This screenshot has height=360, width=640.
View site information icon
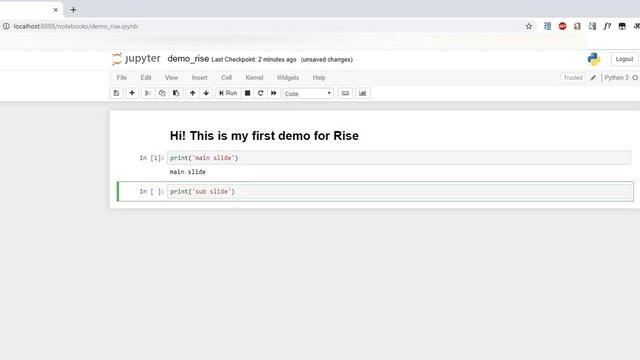7,26
